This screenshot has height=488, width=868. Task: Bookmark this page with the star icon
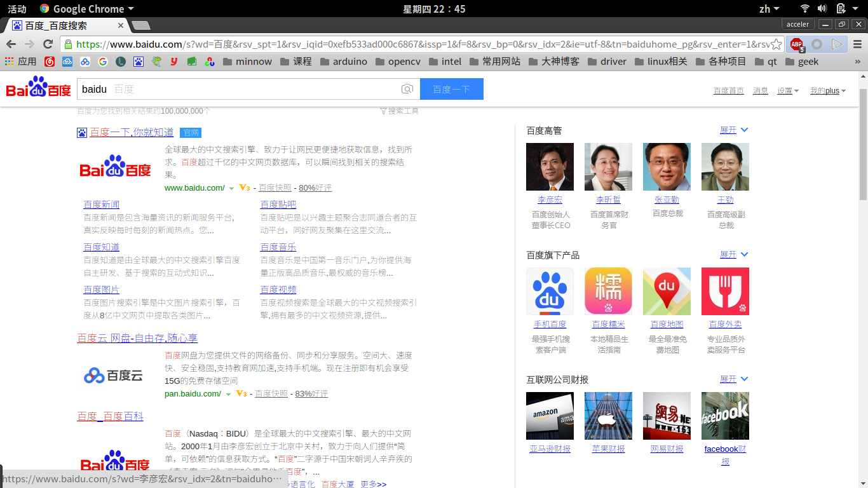point(776,44)
